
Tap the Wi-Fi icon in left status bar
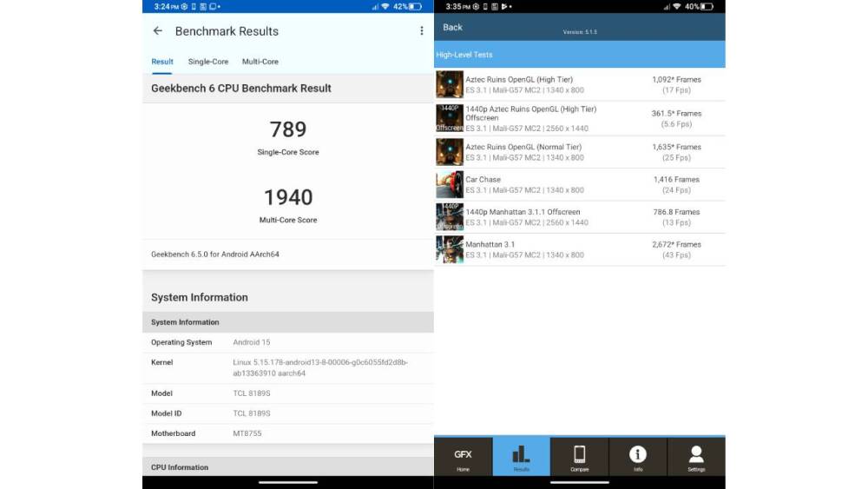385,7
